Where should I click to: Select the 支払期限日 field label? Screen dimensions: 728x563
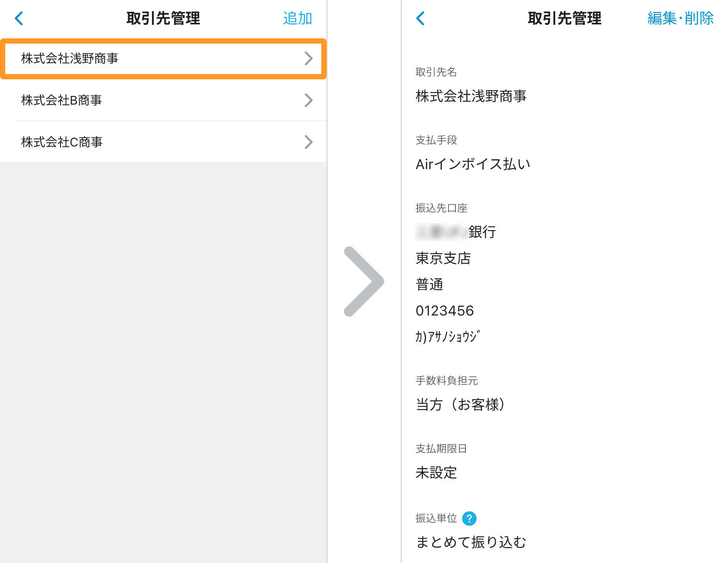pos(442,449)
